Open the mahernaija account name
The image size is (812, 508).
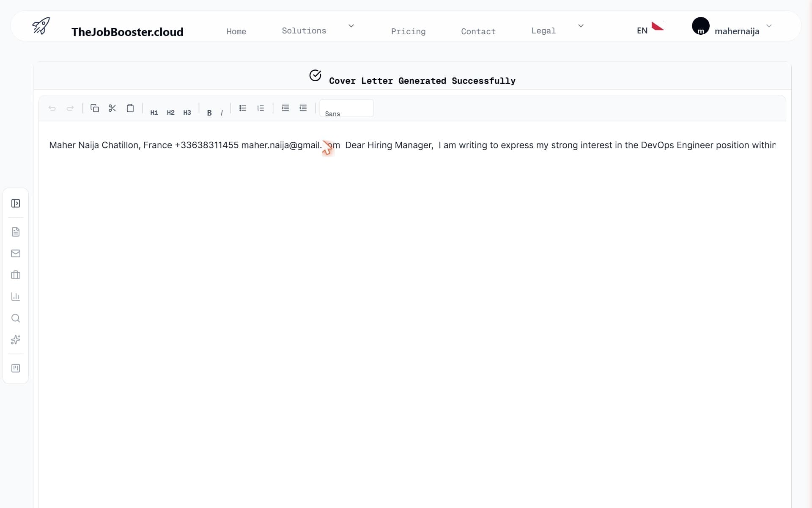pyautogui.click(x=737, y=31)
